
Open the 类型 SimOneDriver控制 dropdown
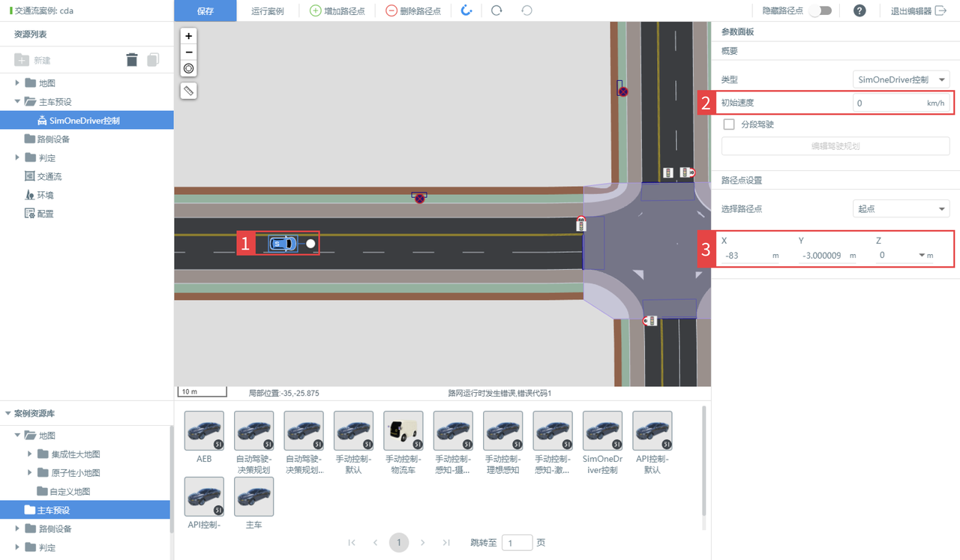pos(901,79)
